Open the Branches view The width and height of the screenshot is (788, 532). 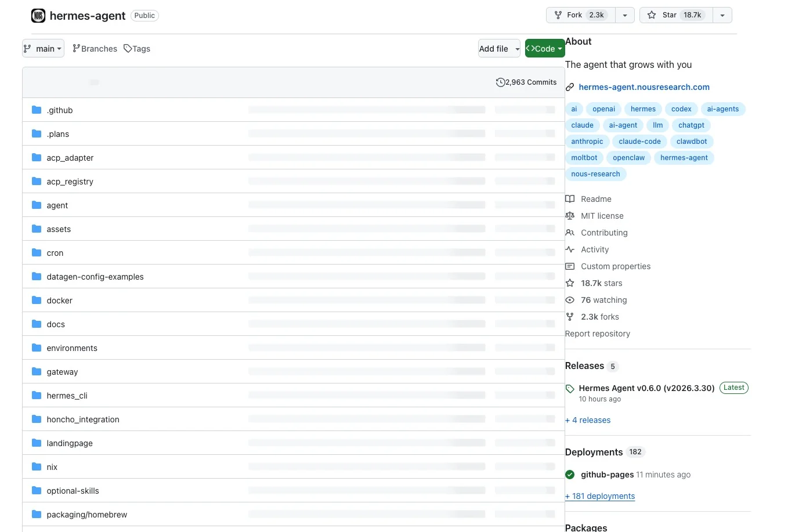(x=95, y=49)
